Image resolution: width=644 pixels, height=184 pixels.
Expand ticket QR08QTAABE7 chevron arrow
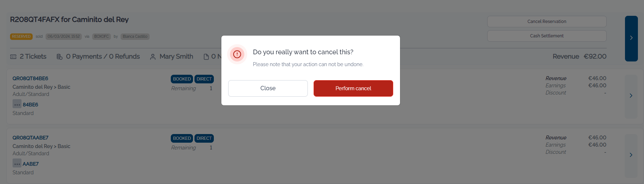pos(631,155)
